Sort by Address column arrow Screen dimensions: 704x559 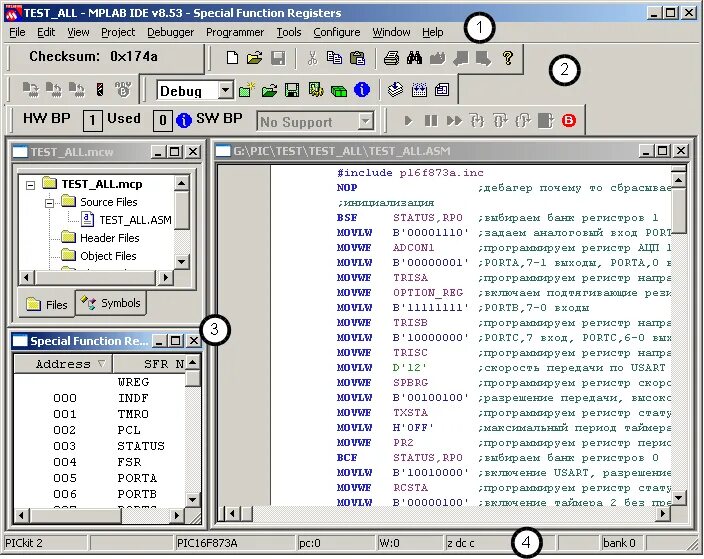[x=102, y=363]
